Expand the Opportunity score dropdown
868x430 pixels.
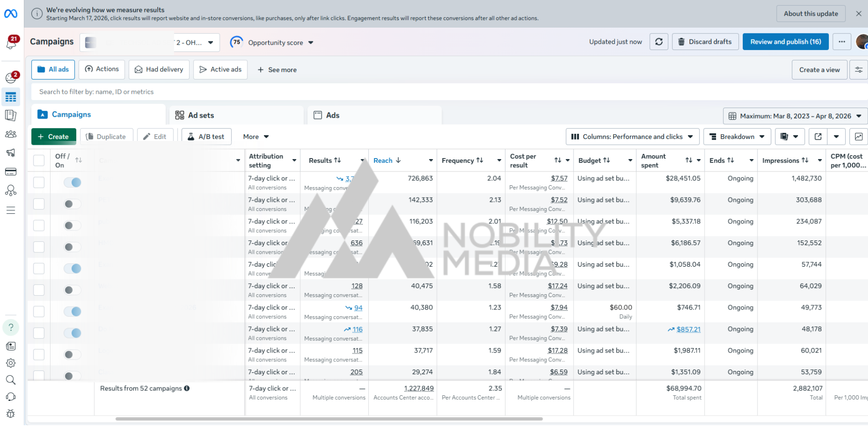point(311,42)
